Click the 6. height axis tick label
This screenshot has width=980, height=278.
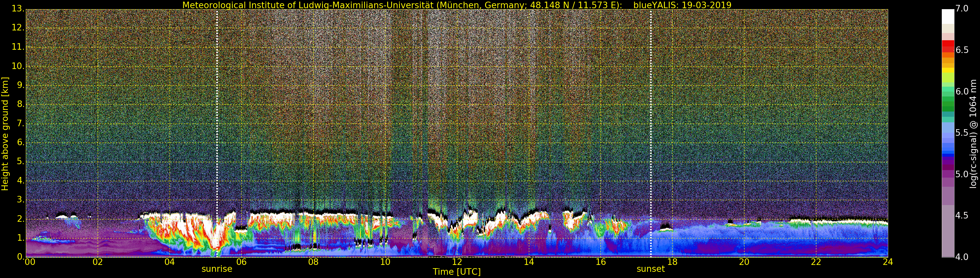(20, 142)
